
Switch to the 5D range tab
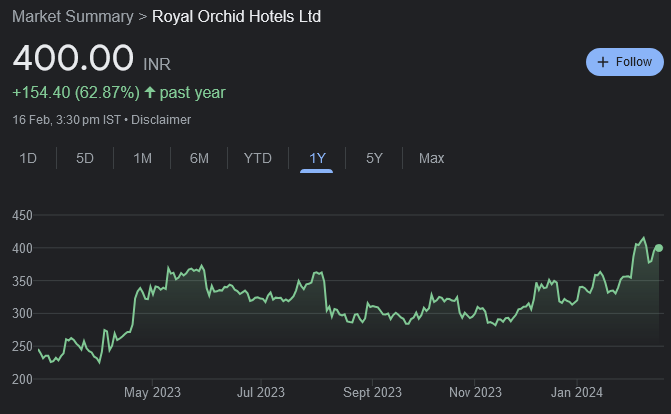(x=85, y=158)
